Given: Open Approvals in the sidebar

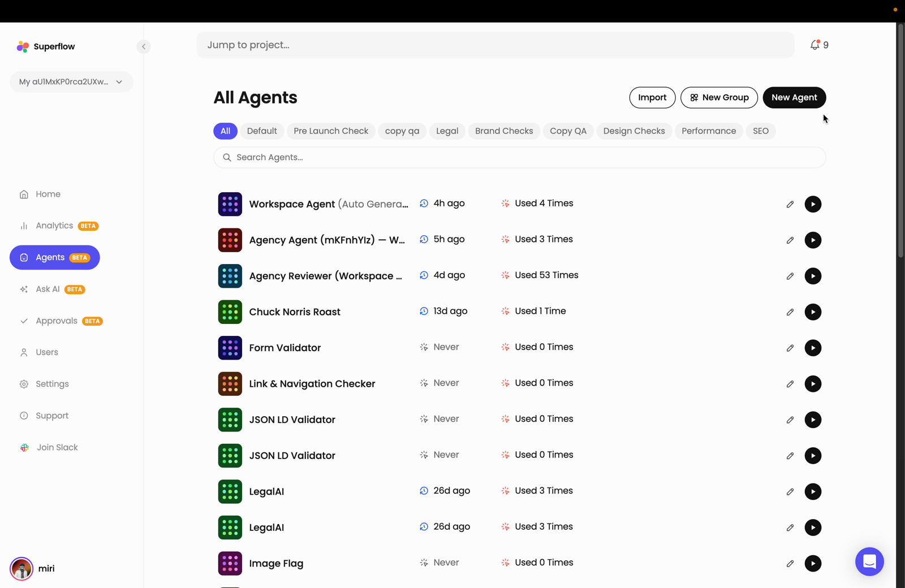Looking at the screenshot, I should [61, 321].
